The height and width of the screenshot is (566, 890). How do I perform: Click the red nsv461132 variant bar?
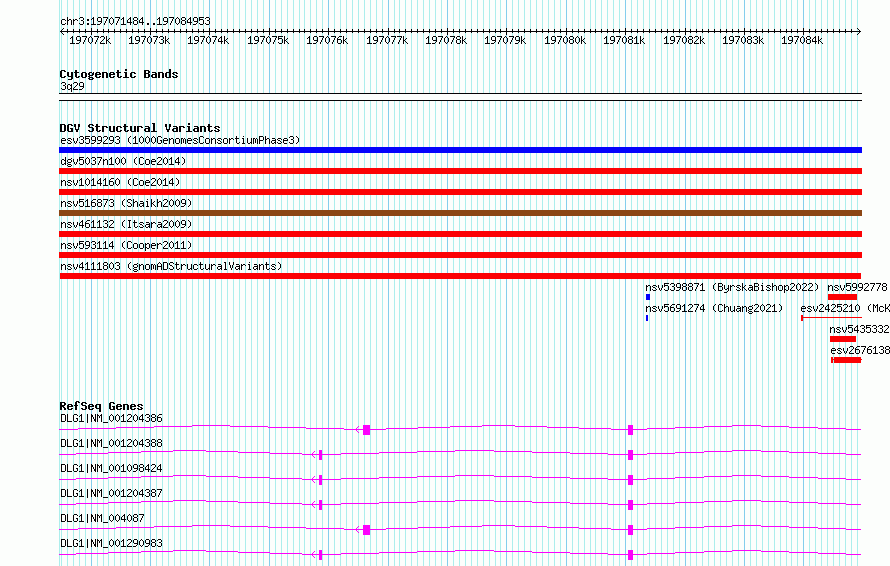[460, 234]
